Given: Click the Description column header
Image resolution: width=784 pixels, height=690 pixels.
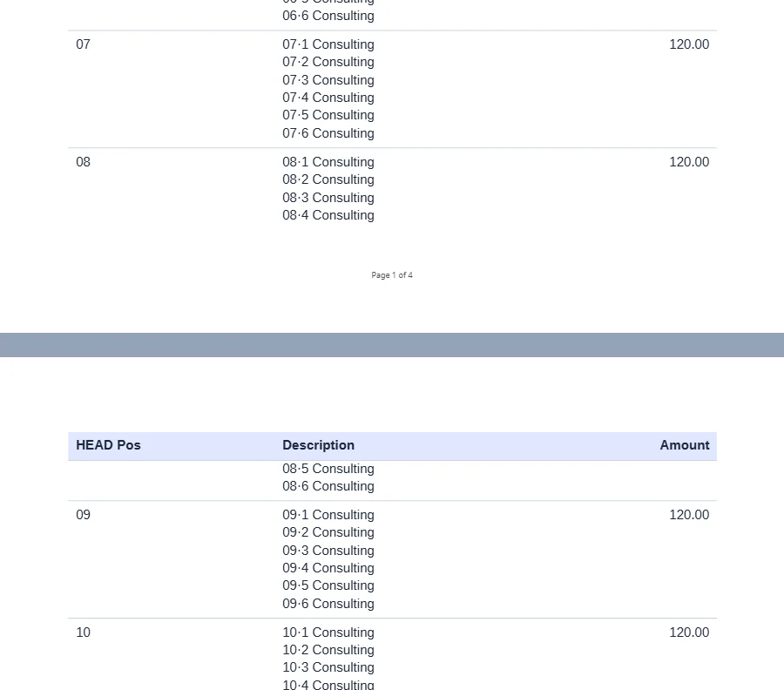Looking at the screenshot, I should pyautogui.click(x=319, y=445).
